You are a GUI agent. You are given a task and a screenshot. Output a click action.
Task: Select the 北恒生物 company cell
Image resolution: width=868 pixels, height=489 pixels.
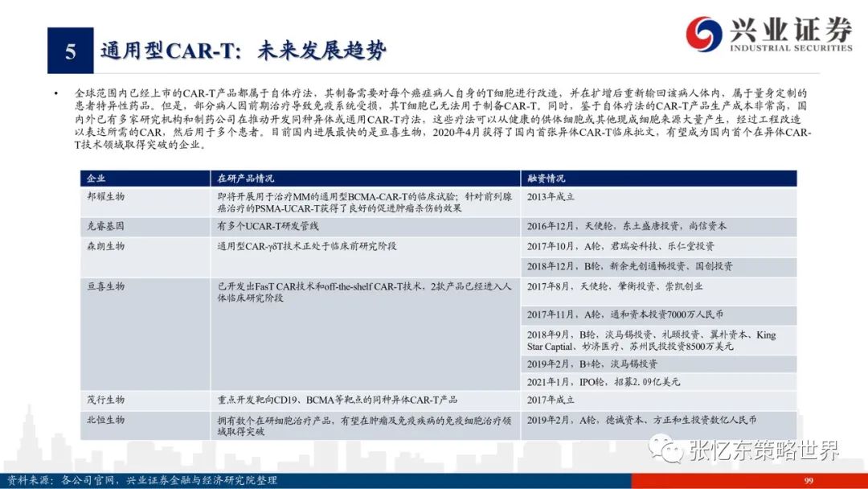point(145,425)
